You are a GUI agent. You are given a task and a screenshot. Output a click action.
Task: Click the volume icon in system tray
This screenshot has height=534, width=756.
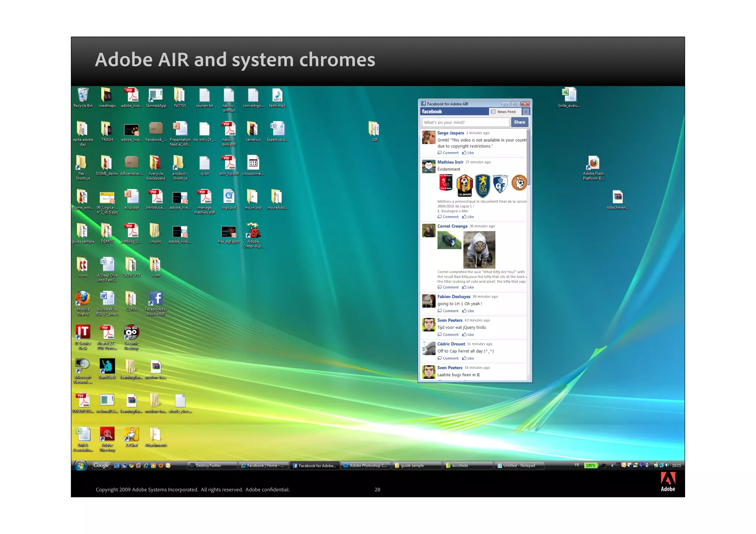pos(667,465)
